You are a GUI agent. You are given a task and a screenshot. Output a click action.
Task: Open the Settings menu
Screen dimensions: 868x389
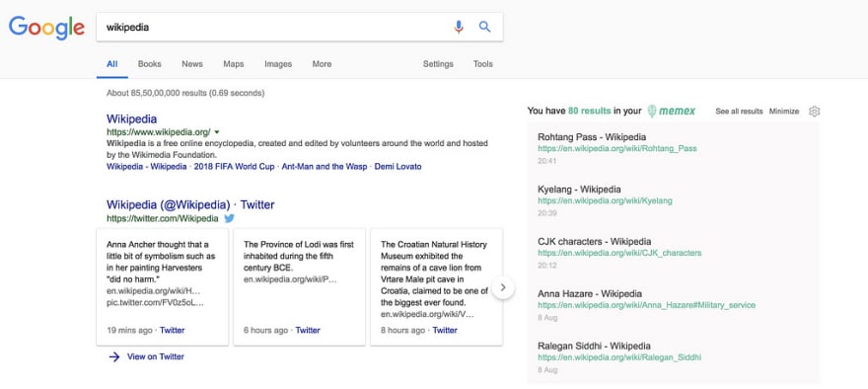pyautogui.click(x=438, y=64)
